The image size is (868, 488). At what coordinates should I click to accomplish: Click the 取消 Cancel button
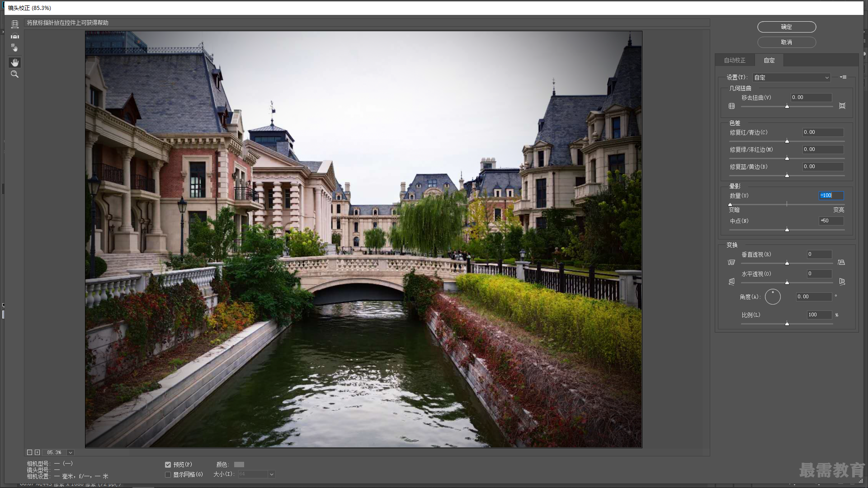pyautogui.click(x=787, y=42)
